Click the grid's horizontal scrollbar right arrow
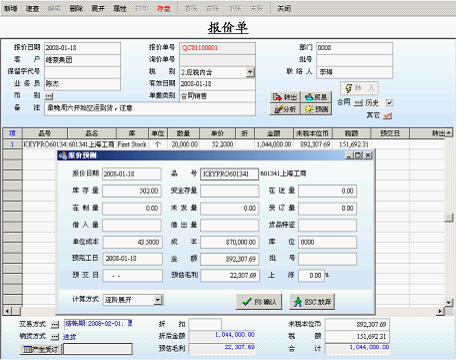 tap(440, 311)
